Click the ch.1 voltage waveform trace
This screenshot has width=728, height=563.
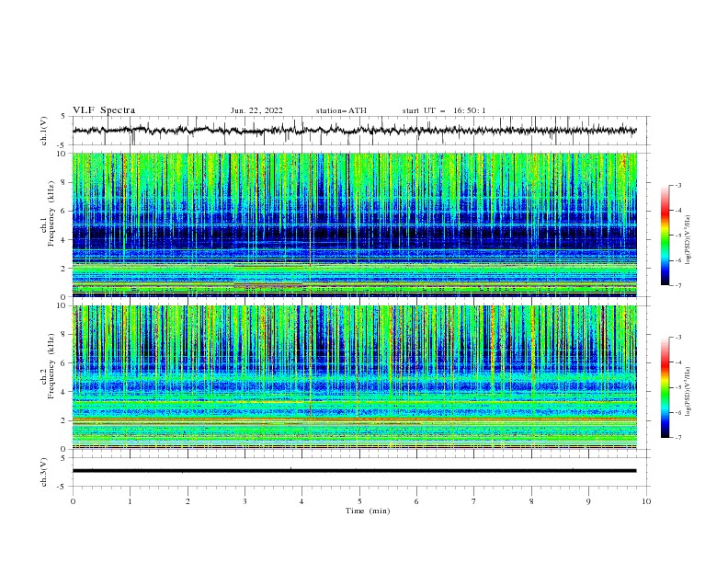coord(354,131)
